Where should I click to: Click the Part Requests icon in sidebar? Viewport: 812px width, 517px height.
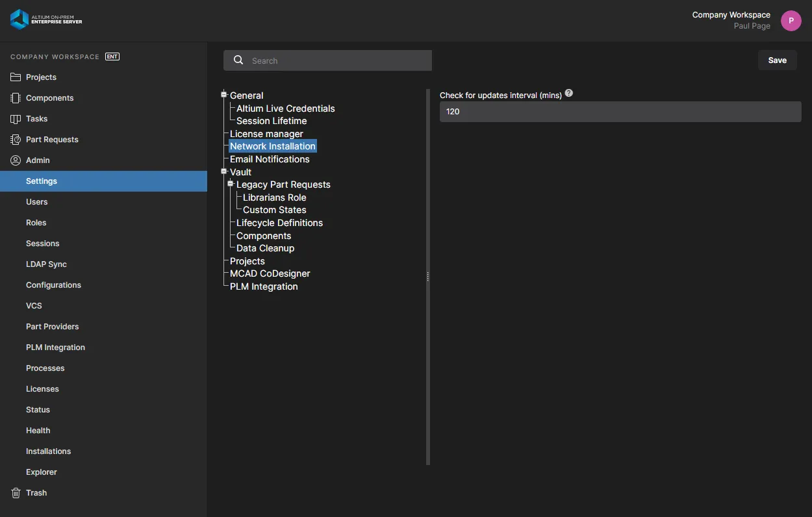coord(16,140)
